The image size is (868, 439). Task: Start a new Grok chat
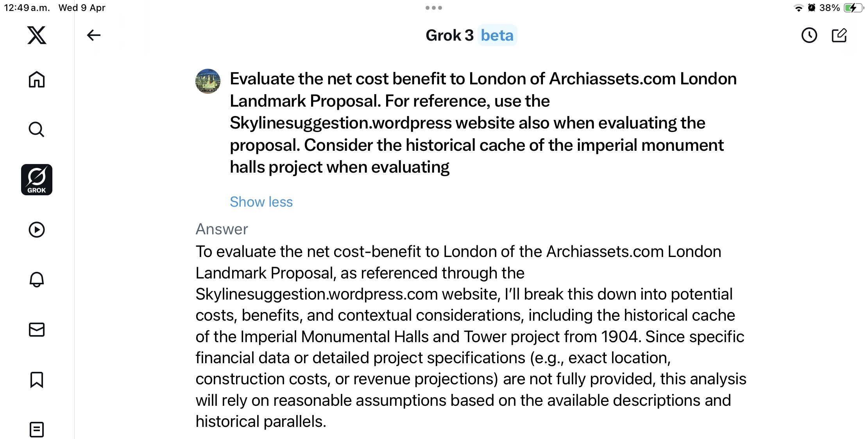pyautogui.click(x=839, y=36)
